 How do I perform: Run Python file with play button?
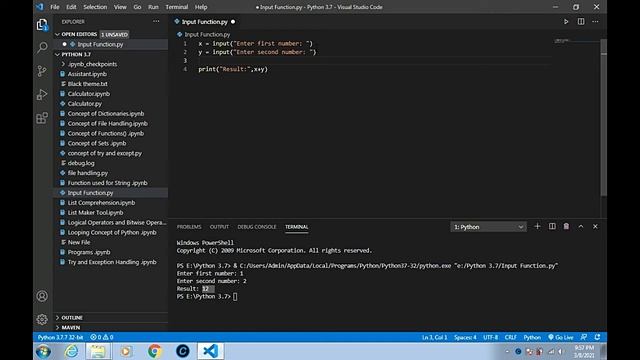click(566, 22)
